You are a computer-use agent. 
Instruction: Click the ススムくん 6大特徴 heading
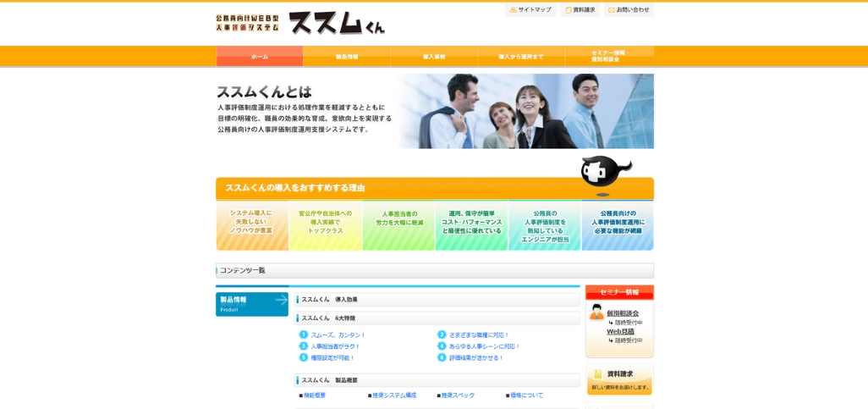click(437, 318)
